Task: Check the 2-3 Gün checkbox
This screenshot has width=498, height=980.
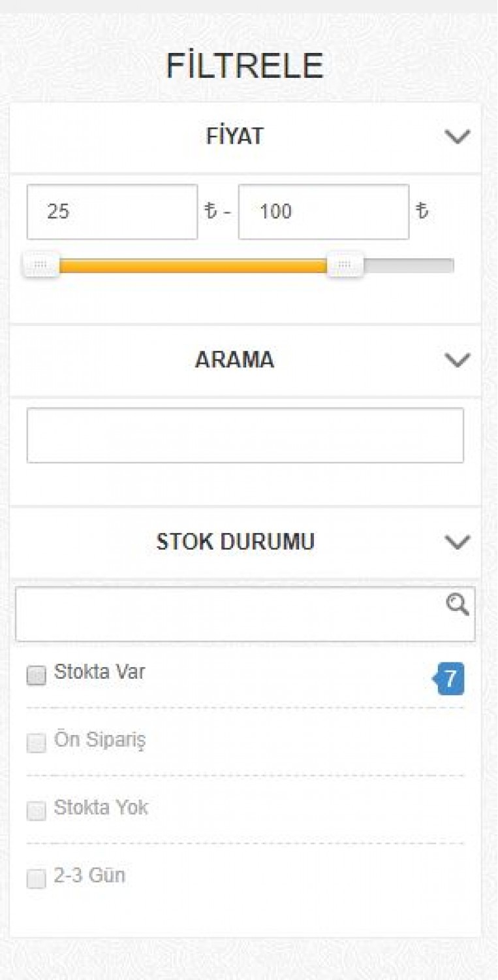Action: point(37,879)
